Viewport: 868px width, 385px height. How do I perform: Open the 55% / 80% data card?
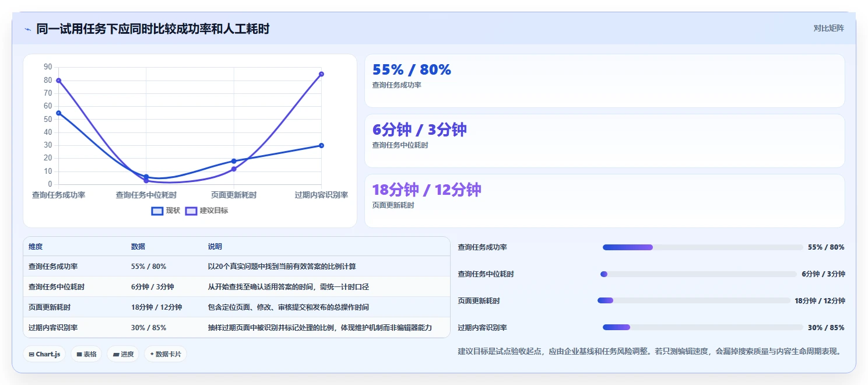[605, 81]
